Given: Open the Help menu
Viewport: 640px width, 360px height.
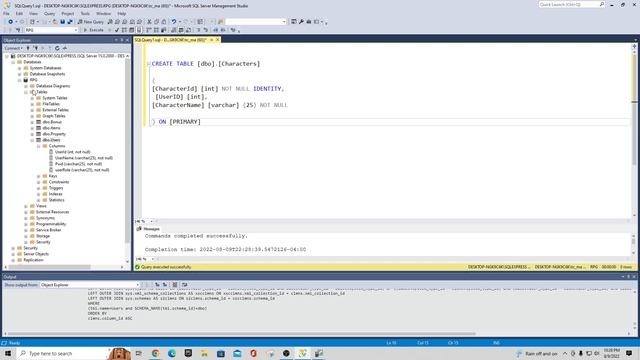Looking at the screenshot, I should tap(122, 13).
